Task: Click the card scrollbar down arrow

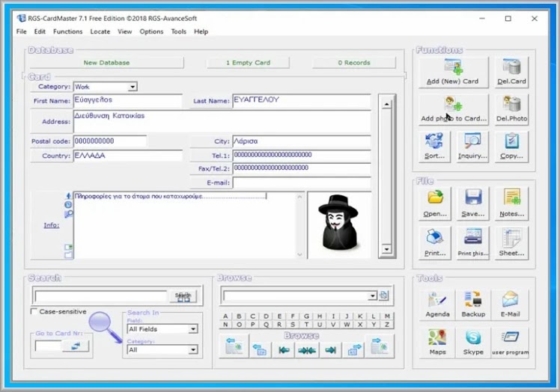Action: [x=386, y=249]
